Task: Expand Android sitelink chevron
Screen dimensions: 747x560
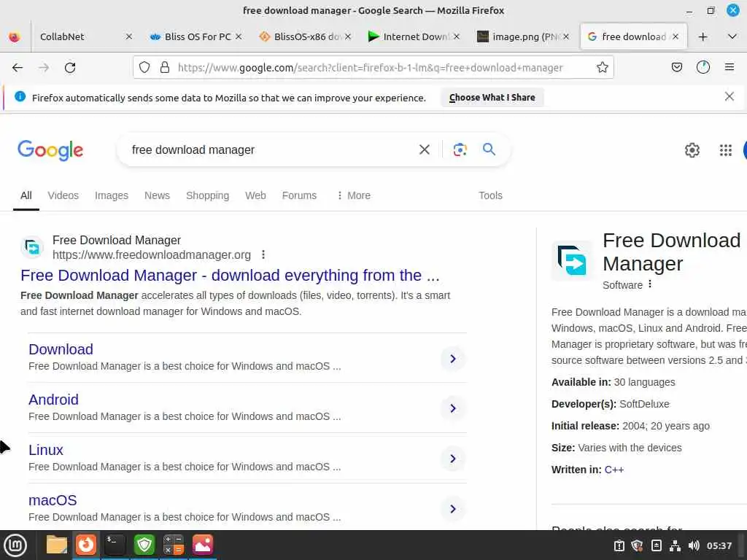Action: tap(452, 408)
